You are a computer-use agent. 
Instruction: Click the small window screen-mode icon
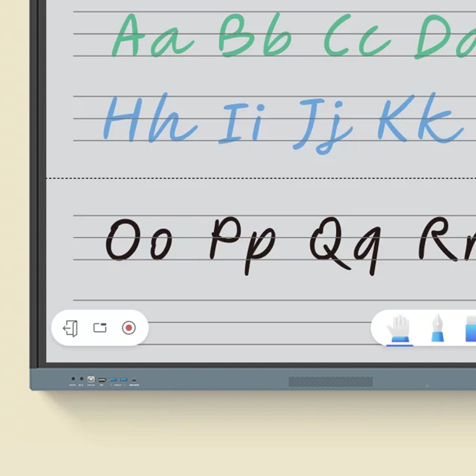click(100, 328)
